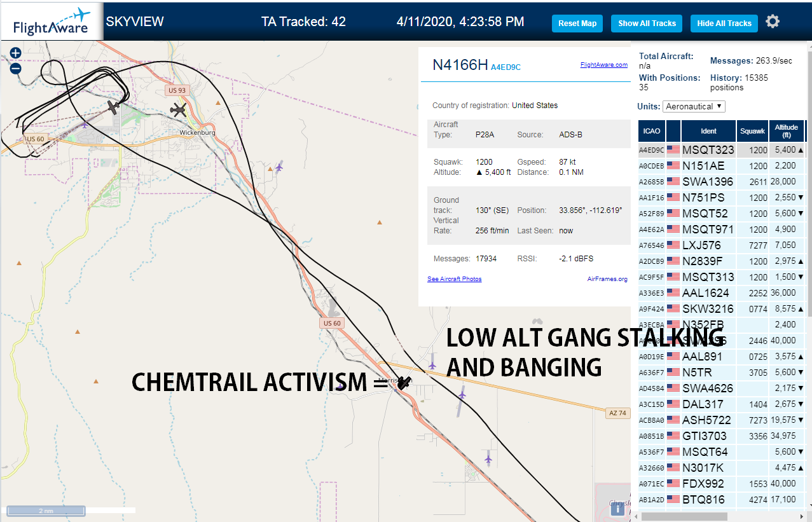This screenshot has height=522, width=812.
Task: Sort the table by Squawk column
Action: [753, 131]
